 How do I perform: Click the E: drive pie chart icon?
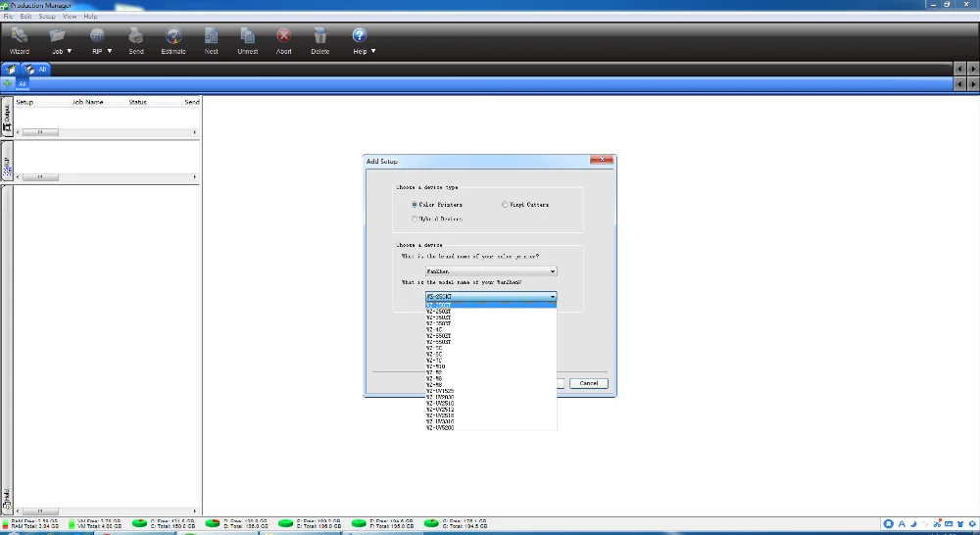pyautogui.click(x=285, y=523)
